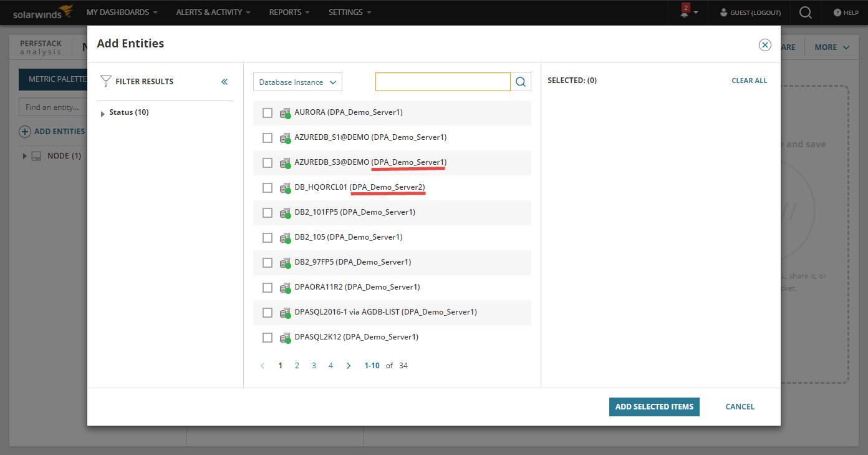Check the DB2_101FP5 checkbox

(x=268, y=213)
